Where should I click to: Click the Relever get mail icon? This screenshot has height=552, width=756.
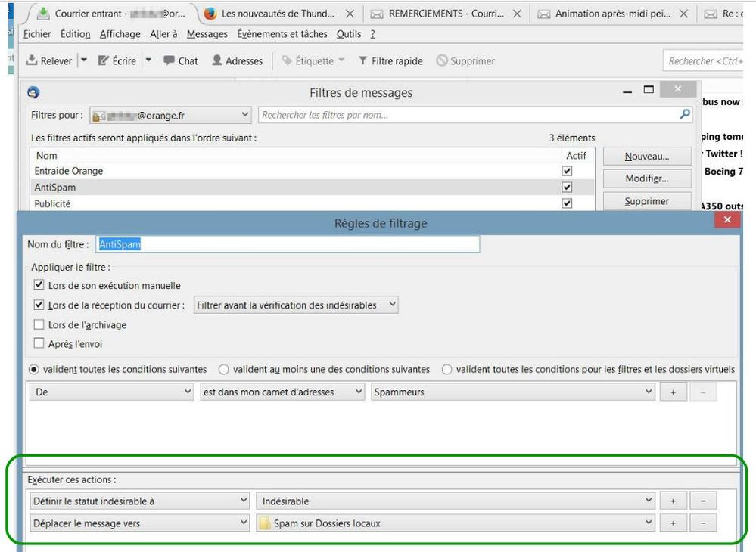point(32,61)
